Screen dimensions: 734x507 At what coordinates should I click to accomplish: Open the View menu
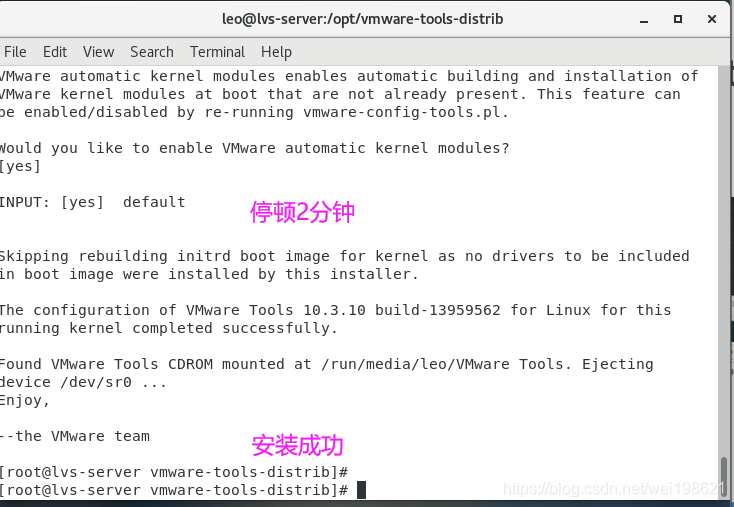click(98, 51)
